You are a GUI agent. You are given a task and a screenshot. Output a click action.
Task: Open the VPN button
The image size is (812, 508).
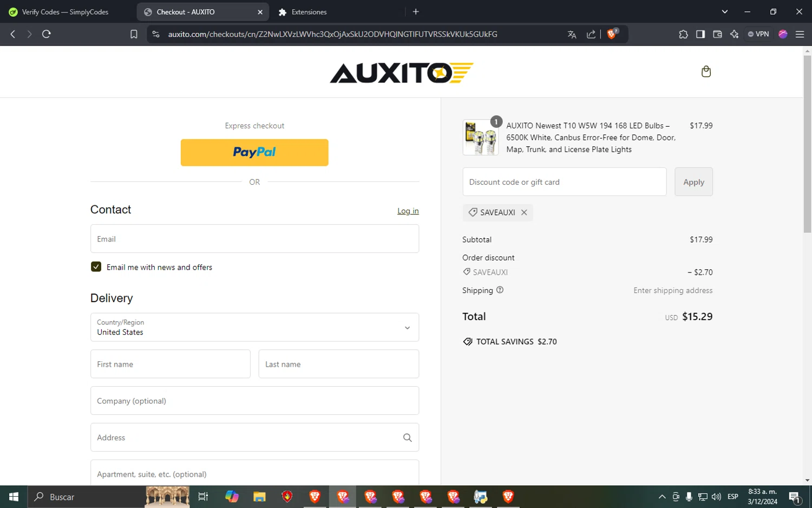[758, 34]
